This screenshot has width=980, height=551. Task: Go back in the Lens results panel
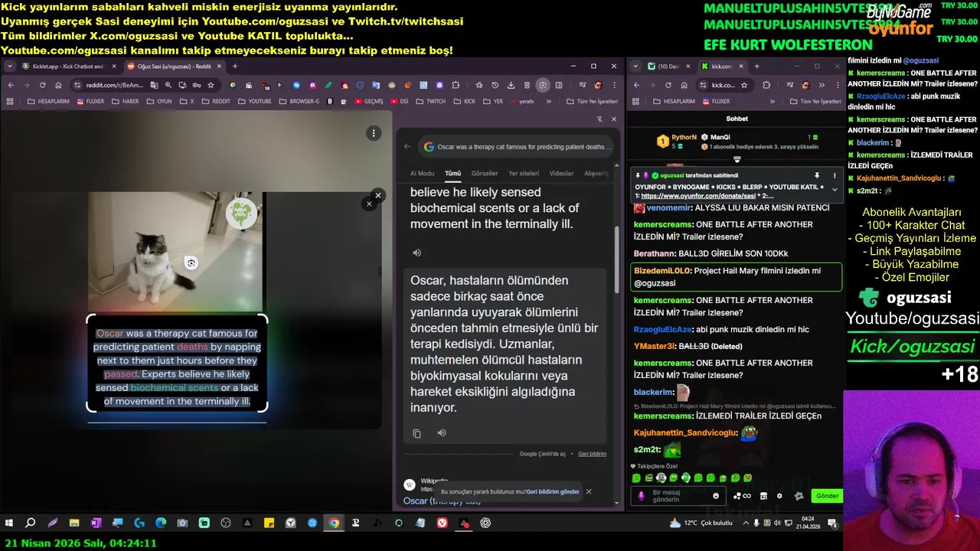tap(407, 147)
